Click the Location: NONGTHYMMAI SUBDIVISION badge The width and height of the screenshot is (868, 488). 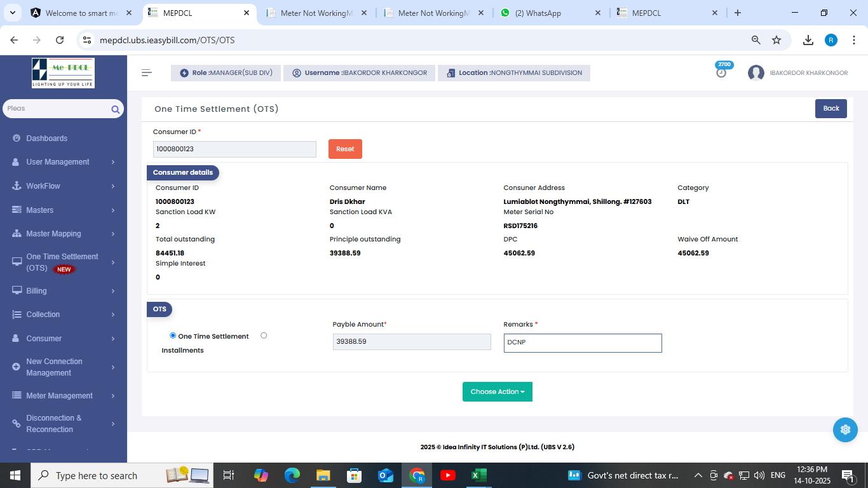514,73
